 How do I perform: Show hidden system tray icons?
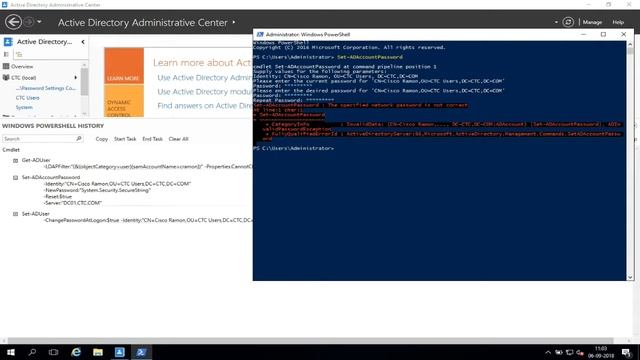548,353
